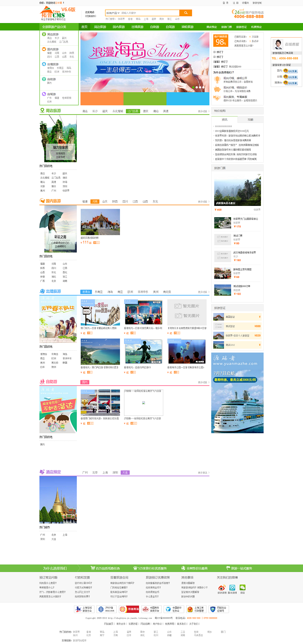Click the 阳光价格 piggy bank icon
303x644 pixels.
tap(217, 89)
